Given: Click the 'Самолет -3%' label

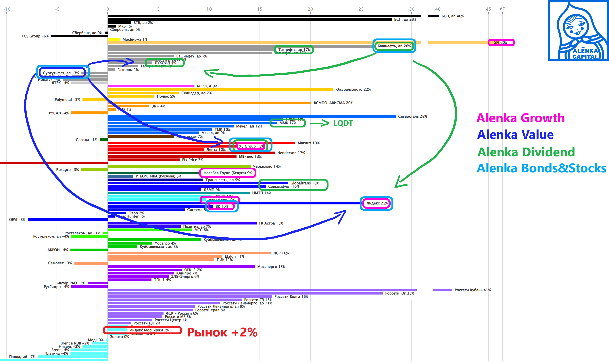Looking at the screenshot, I should click(x=60, y=263).
